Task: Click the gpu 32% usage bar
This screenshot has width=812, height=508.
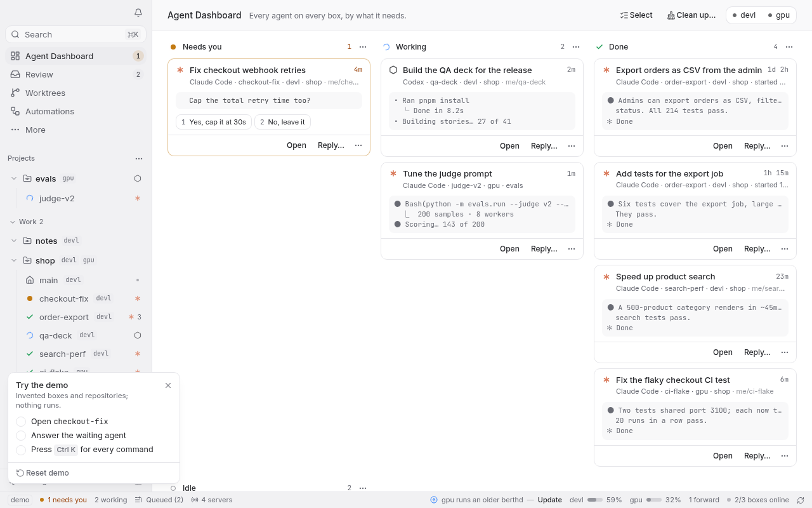Action: click(655, 500)
